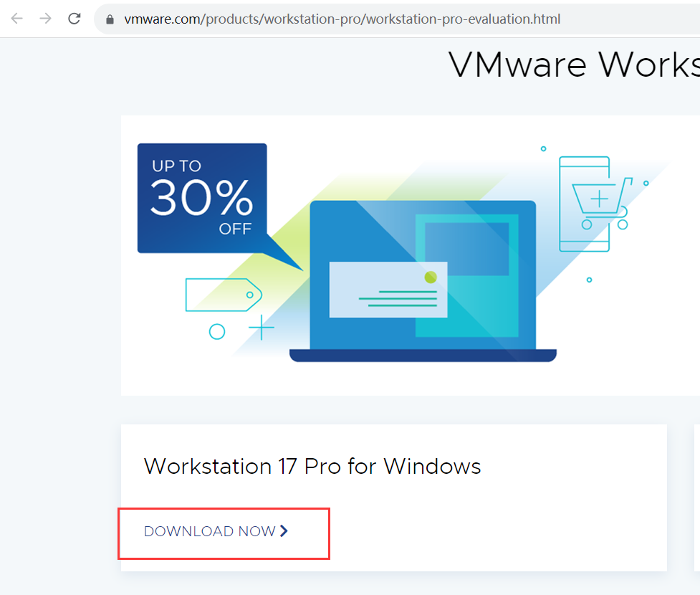Click the green dot on the message card
This screenshot has height=595, width=700.
431,277
